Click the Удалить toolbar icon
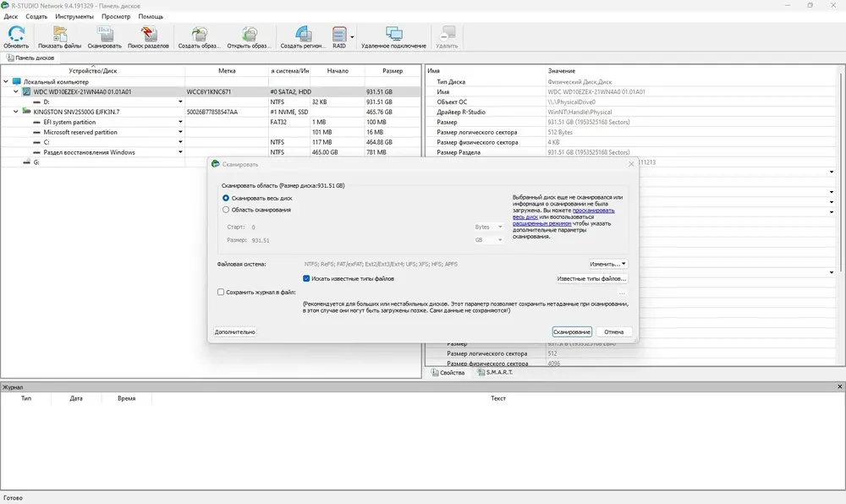The image size is (846, 504). [x=447, y=34]
